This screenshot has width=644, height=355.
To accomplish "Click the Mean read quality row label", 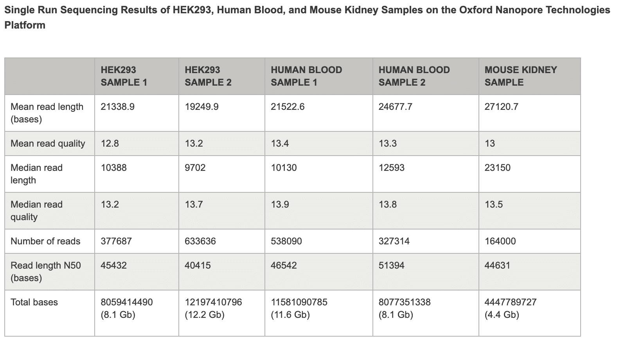I will click(48, 143).
